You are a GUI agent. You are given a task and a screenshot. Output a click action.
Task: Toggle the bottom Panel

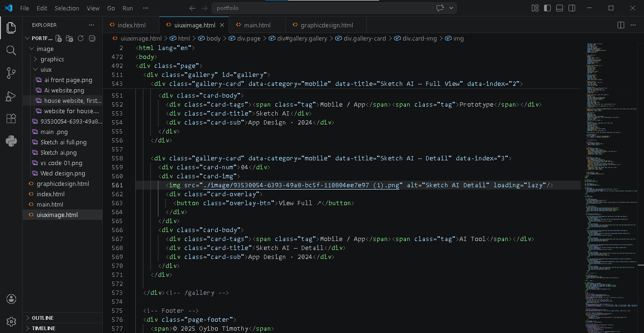point(560,8)
